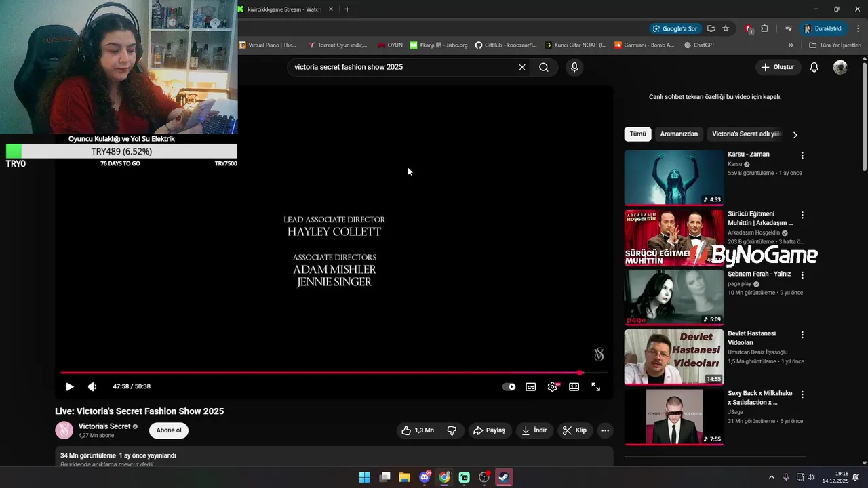This screenshot has width=868, height=488.
Task: Open the Victoria's Secret channel name
Action: point(104,426)
